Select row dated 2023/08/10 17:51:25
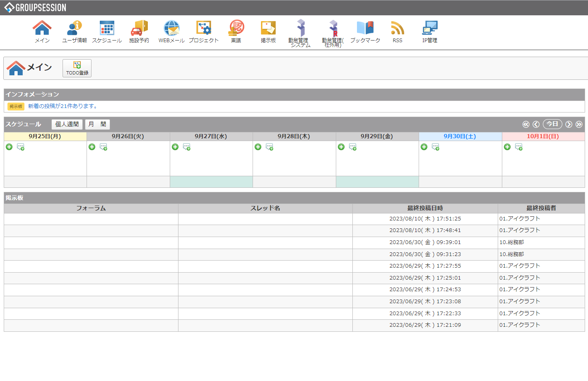Screen dimensions: 588x381 294,219
